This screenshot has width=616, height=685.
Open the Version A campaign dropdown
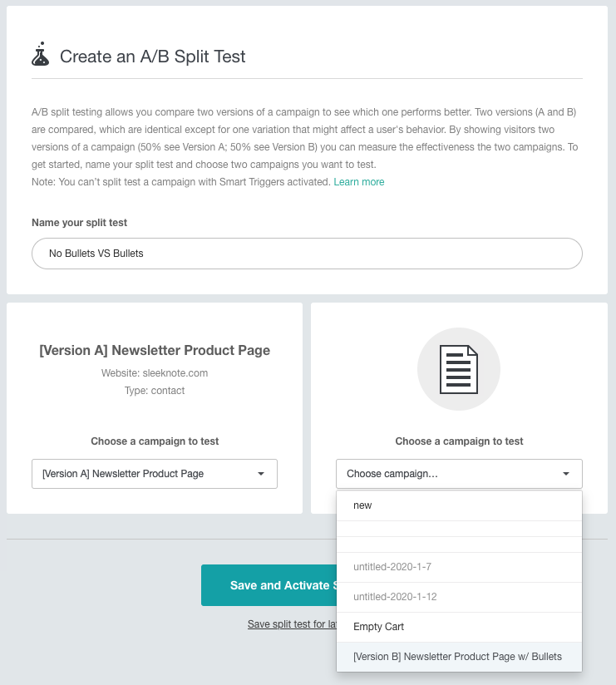[155, 474]
